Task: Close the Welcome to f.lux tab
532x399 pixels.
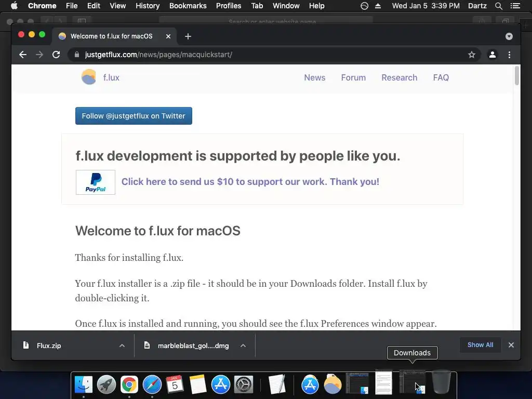Action: tap(168, 36)
